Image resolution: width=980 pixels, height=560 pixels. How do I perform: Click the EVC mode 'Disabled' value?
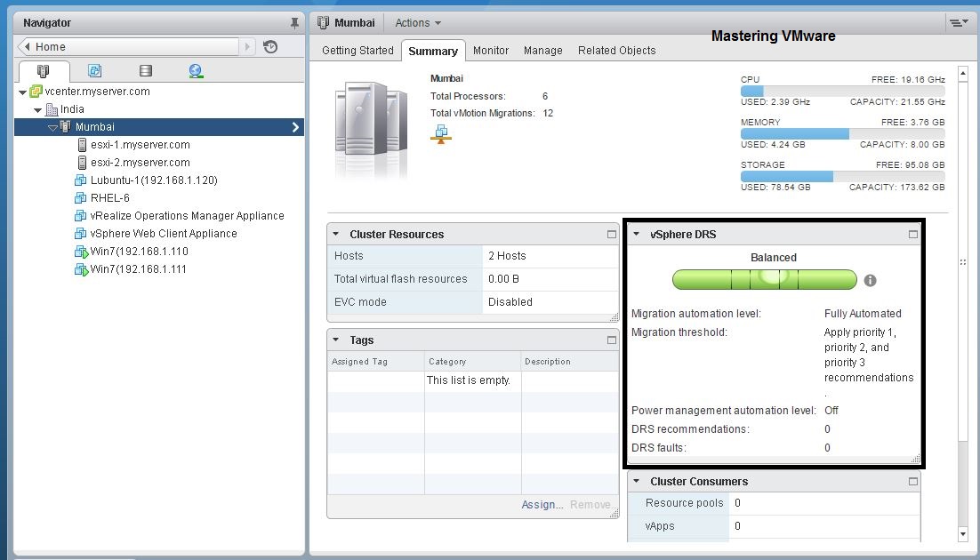[510, 302]
